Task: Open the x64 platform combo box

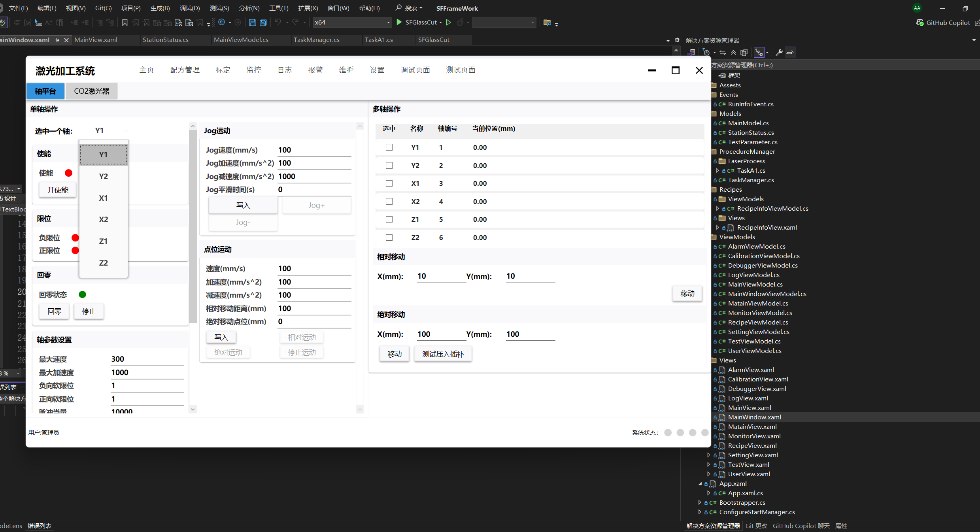Action: pyautogui.click(x=352, y=23)
